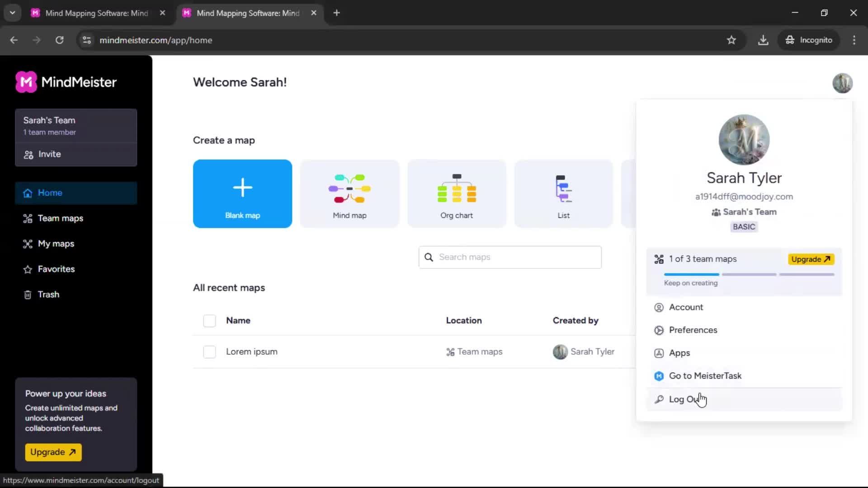Screen dimensions: 868x488
Task: Create a new Mind map template
Action: tap(349, 193)
